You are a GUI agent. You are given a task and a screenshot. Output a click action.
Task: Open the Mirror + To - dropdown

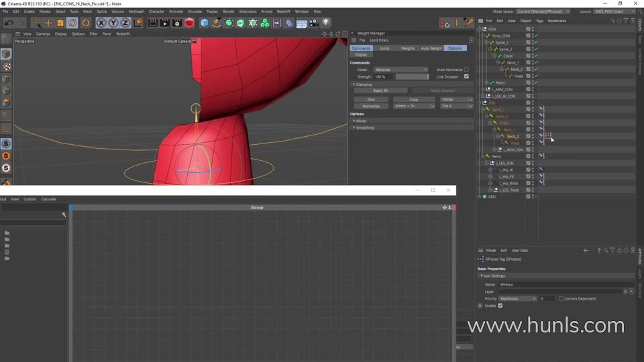tap(414, 107)
